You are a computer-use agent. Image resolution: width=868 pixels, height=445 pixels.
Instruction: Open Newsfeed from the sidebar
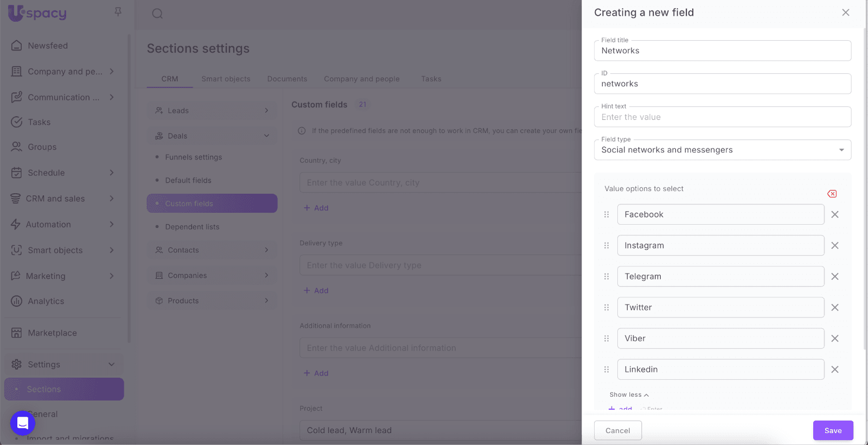48,46
